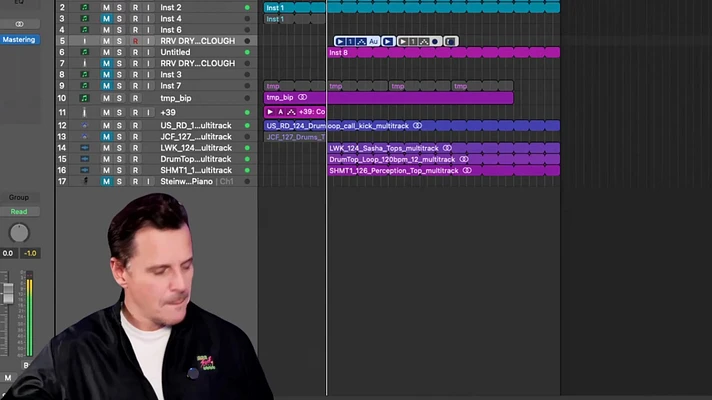Toggle input monitoring on Inst 7 track
Screen dimensions: 712x400
click(x=148, y=85)
